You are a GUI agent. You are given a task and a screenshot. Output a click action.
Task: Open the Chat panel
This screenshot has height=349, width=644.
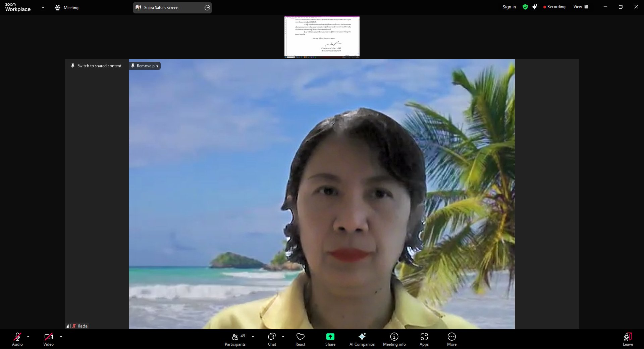272,339
